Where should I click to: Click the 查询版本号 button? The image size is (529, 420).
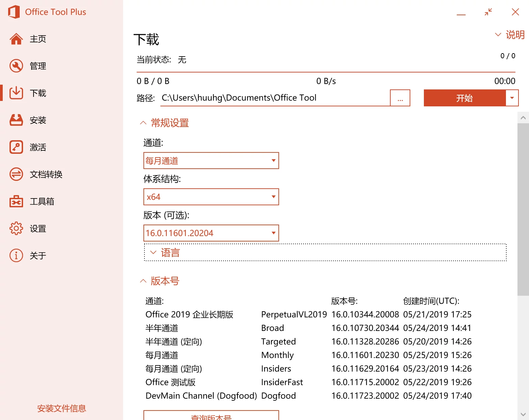point(211,416)
